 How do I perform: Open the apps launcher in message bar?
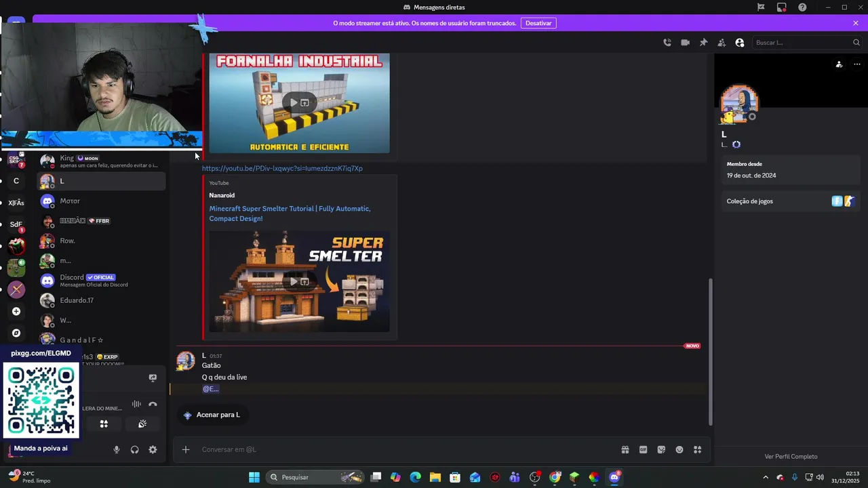(697, 449)
